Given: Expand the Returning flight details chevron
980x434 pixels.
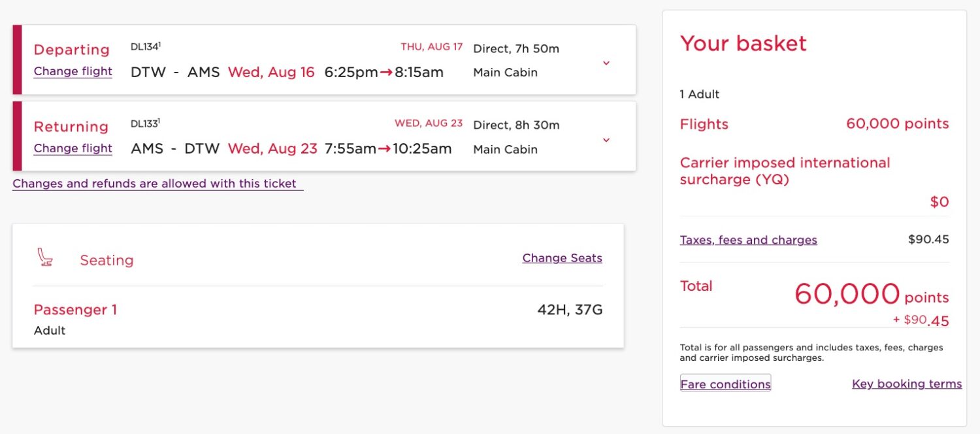Looking at the screenshot, I should [x=606, y=140].
